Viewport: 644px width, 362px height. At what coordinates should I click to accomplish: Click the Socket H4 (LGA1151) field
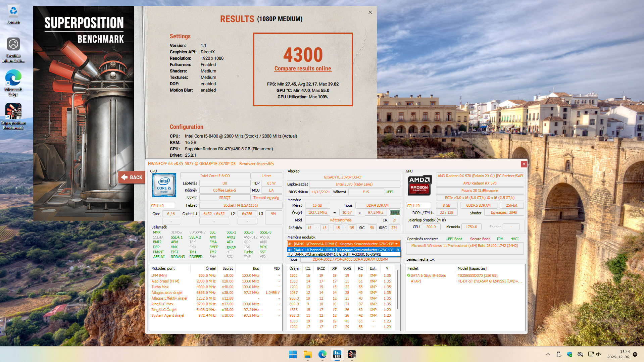(x=241, y=205)
